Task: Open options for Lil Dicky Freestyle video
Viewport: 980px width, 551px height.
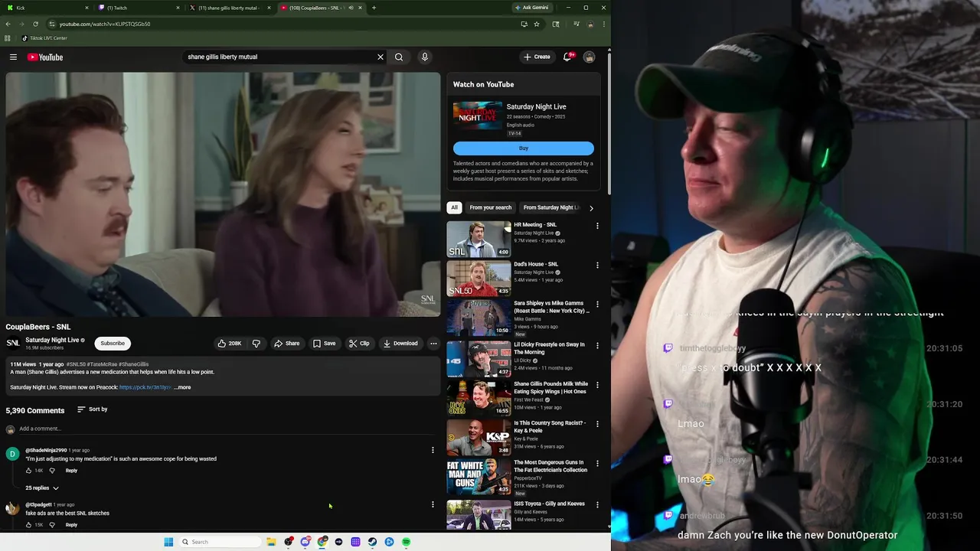Action: [x=597, y=345]
